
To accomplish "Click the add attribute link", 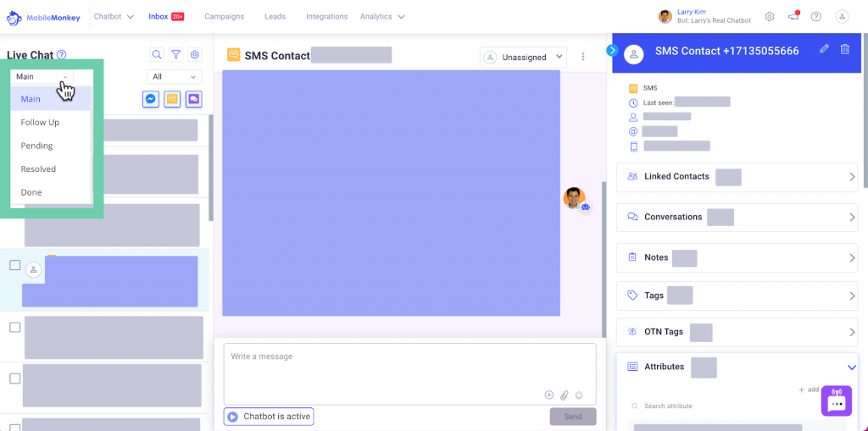I will tap(809, 390).
